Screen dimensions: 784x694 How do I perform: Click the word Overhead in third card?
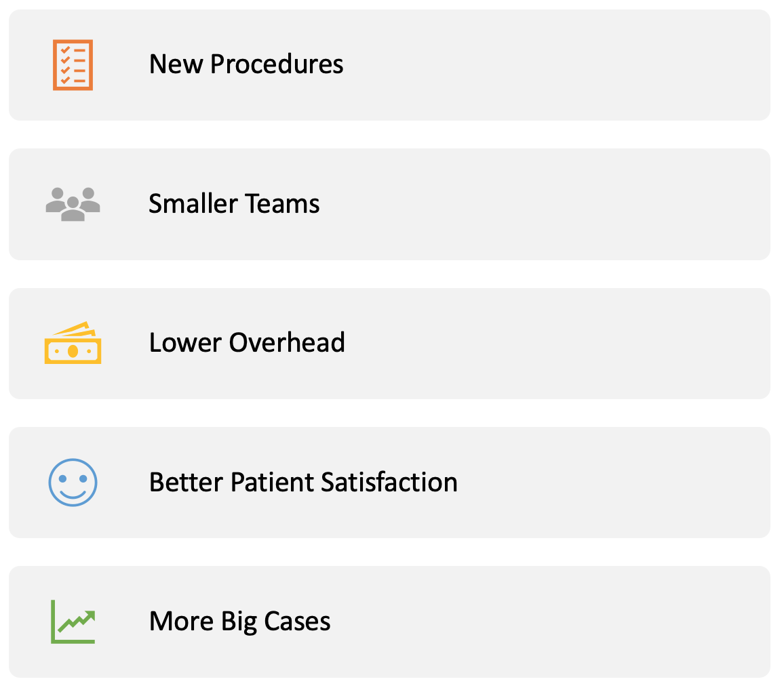pos(287,343)
